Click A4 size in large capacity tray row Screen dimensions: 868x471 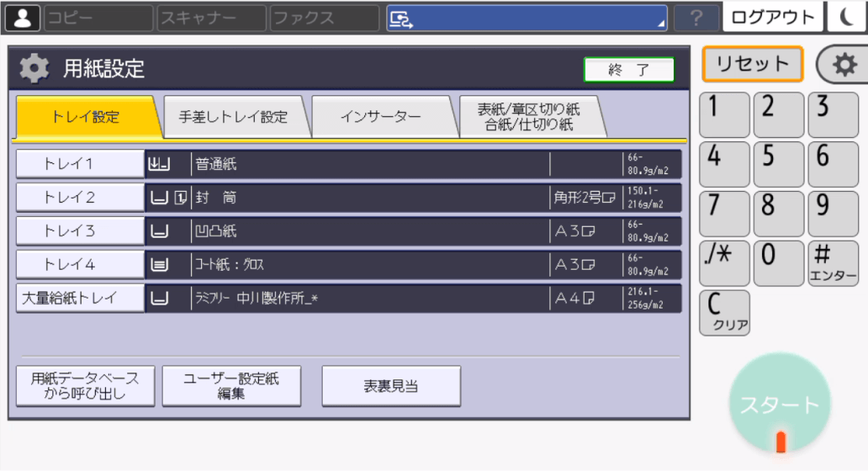click(574, 299)
